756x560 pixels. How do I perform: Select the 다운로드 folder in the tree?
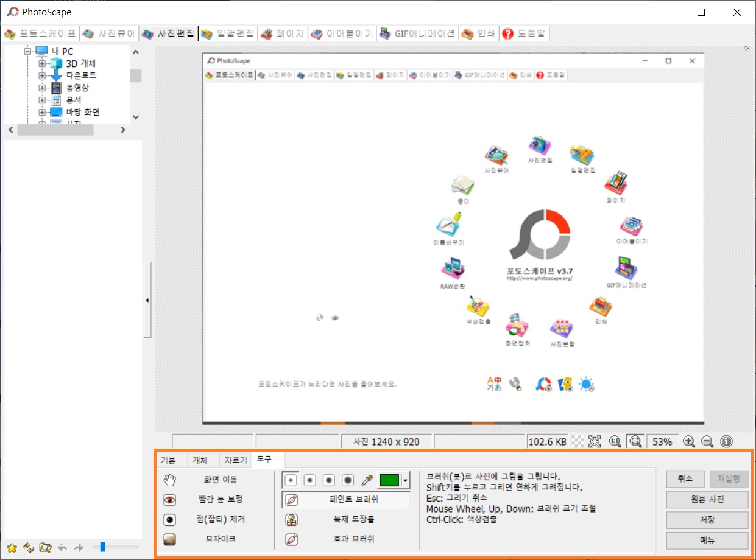81,75
